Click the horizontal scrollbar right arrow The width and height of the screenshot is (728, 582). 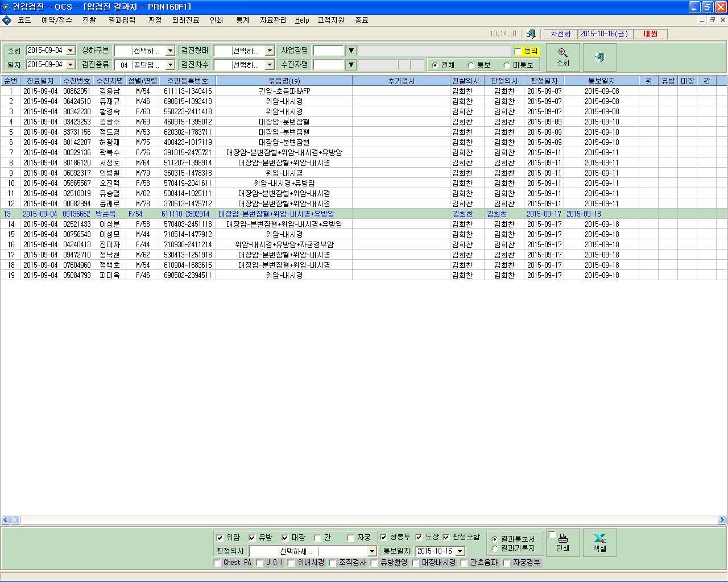(x=722, y=520)
